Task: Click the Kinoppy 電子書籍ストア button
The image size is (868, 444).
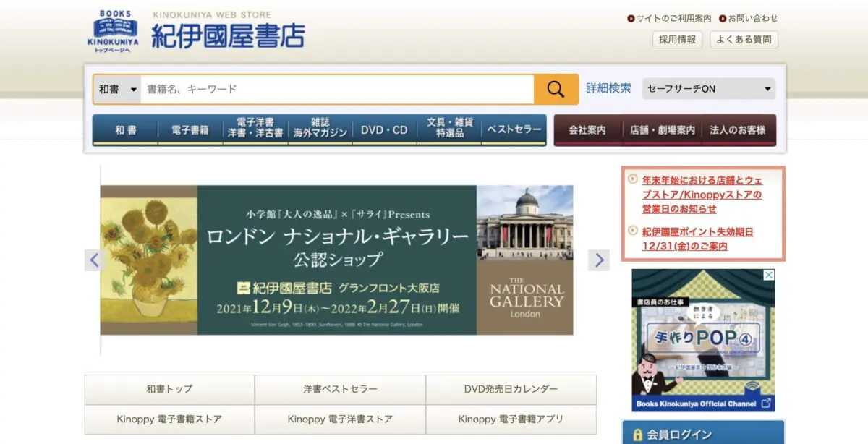Action: (169, 419)
